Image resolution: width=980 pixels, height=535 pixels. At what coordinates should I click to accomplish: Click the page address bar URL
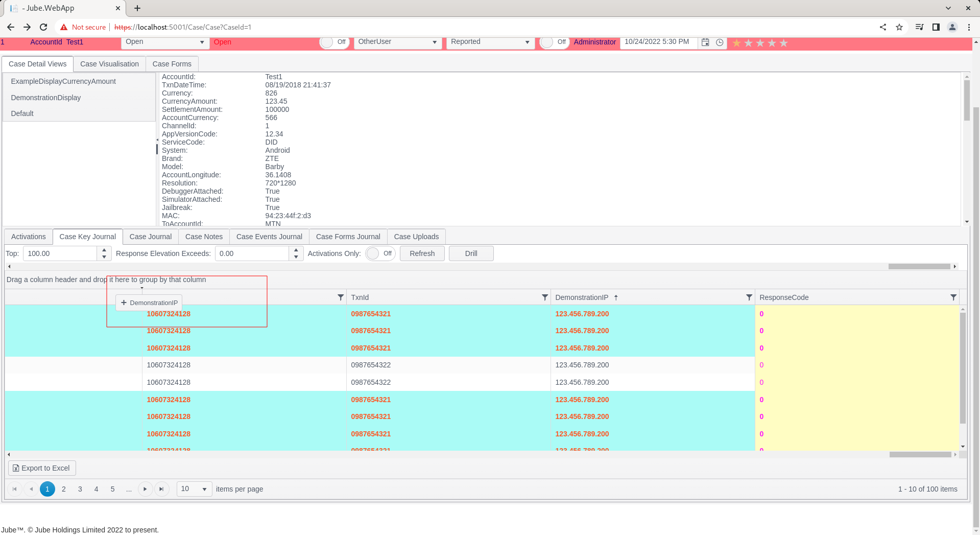pyautogui.click(x=183, y=27)
